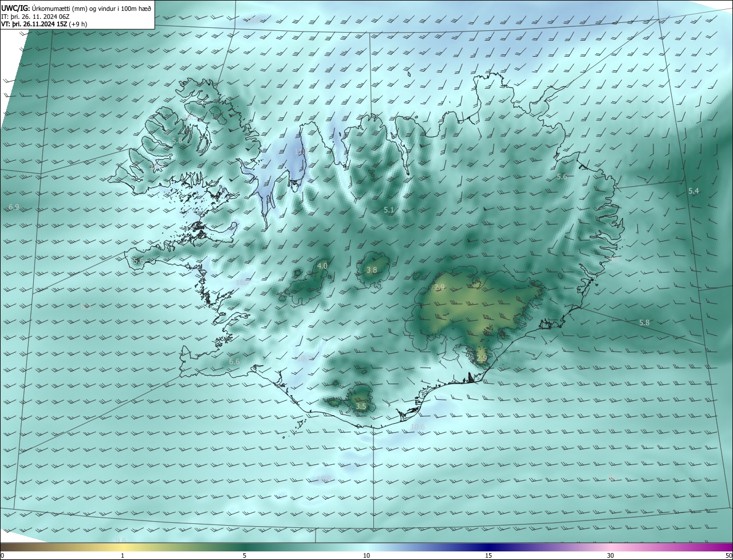Click the color bar tick labeled 30

coord(610,555)
